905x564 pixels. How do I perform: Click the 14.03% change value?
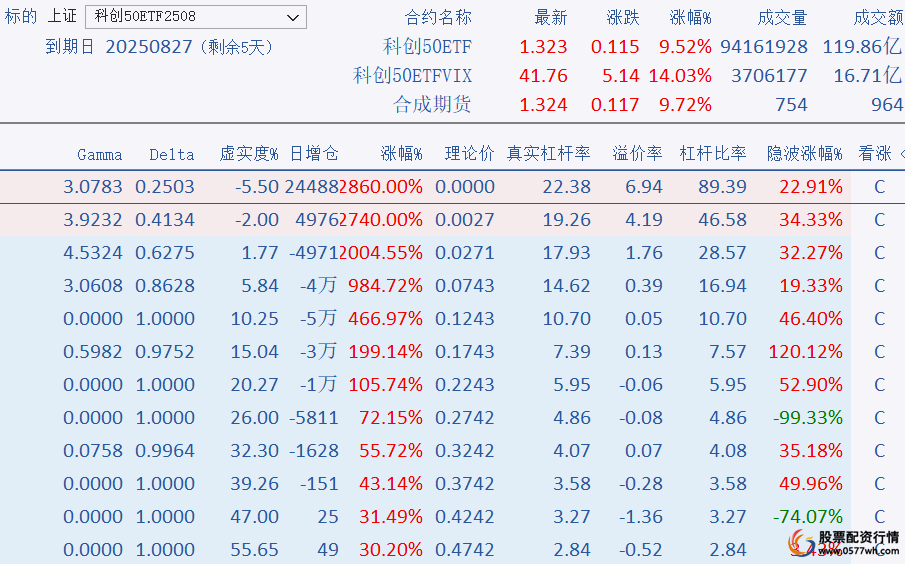pyautogui.click(x=680, y=76)
